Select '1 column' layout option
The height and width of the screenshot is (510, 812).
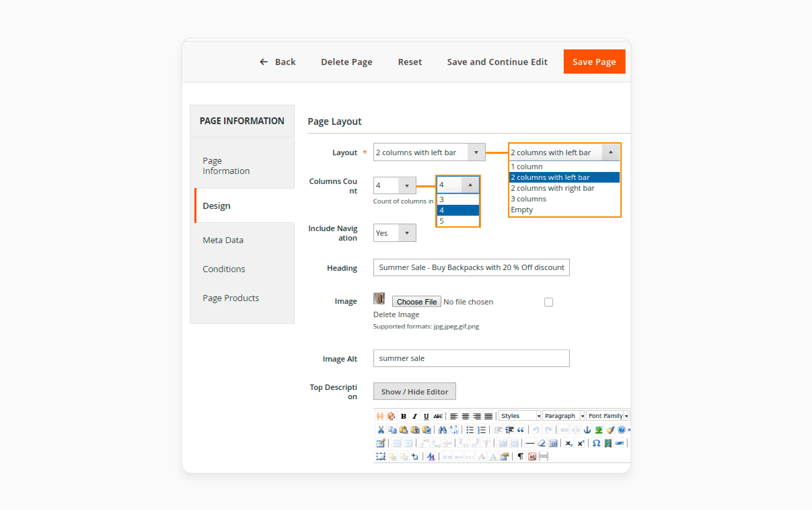click(x=564, y=167)
